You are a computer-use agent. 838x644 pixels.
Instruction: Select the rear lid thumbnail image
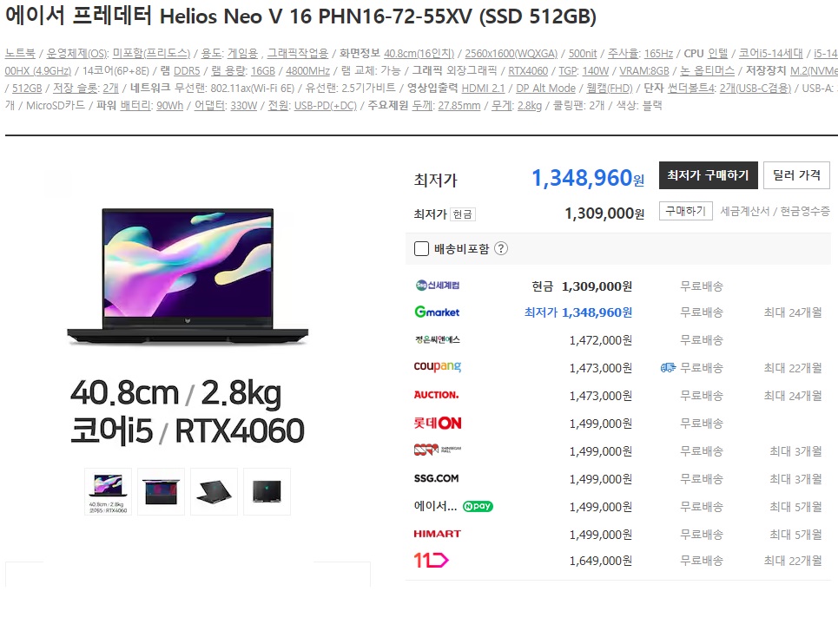(267, 492)
